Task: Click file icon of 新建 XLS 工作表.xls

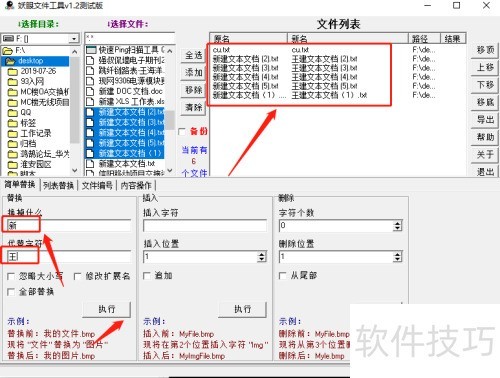Action: 90,102
